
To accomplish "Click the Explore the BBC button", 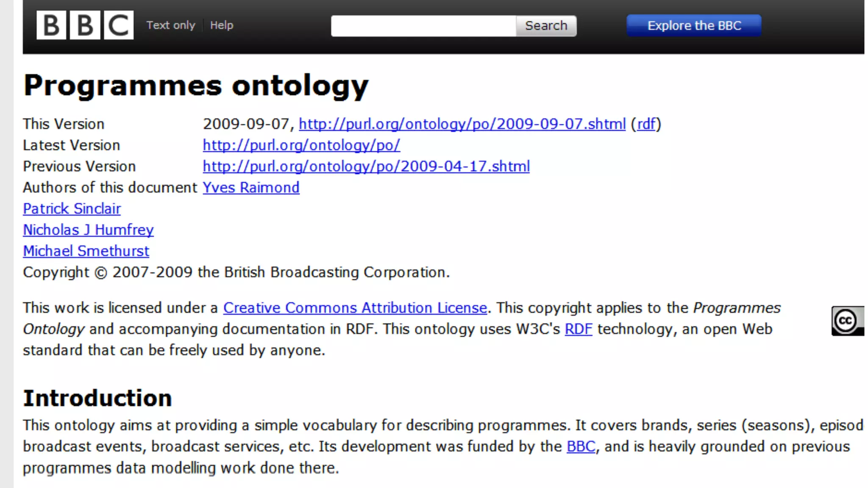I will (x=694, y=25).
